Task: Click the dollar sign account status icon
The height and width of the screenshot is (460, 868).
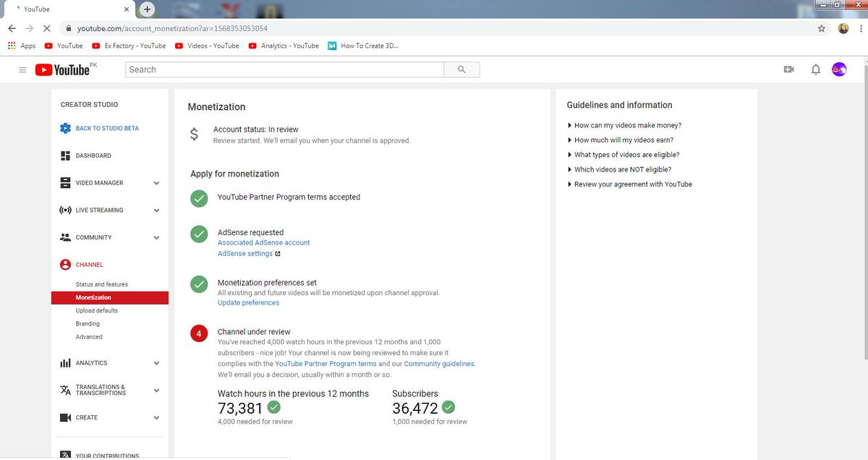Action: 193,135
